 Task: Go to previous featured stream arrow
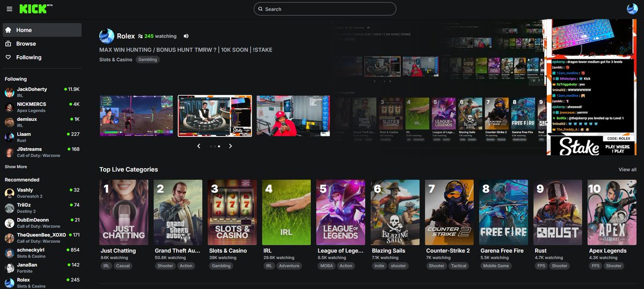[x=199, y=146]
